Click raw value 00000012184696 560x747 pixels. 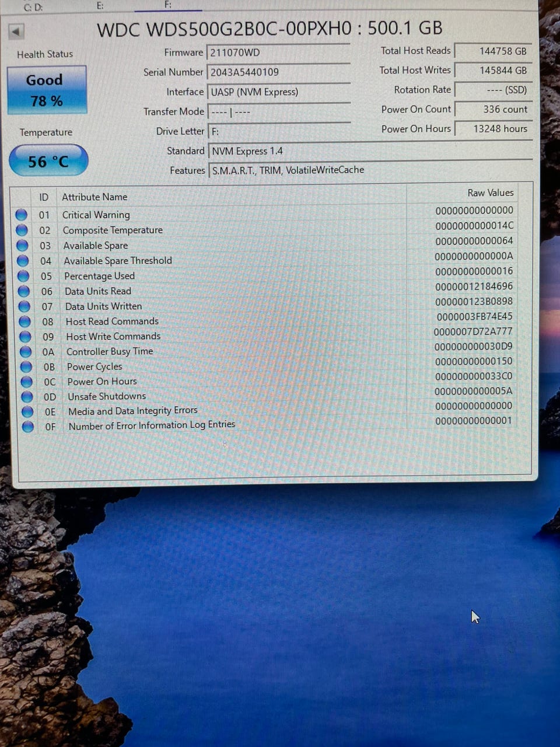click(474, 286)
